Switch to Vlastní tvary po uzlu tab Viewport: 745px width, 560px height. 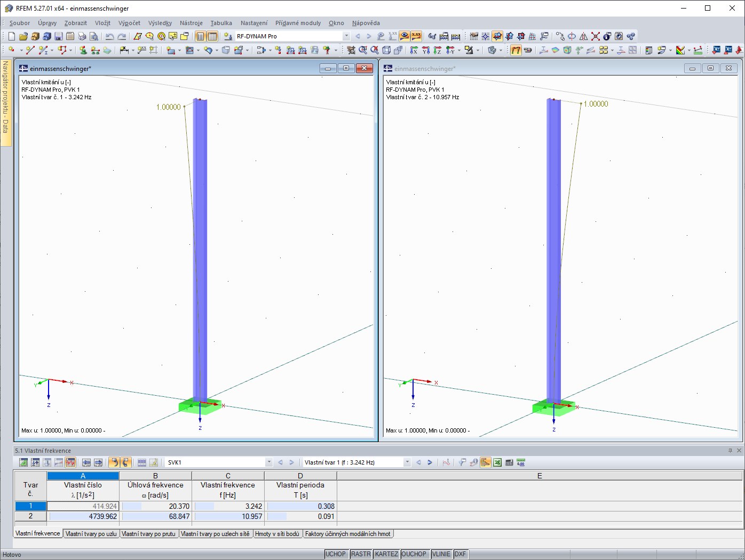click(91, 533)
